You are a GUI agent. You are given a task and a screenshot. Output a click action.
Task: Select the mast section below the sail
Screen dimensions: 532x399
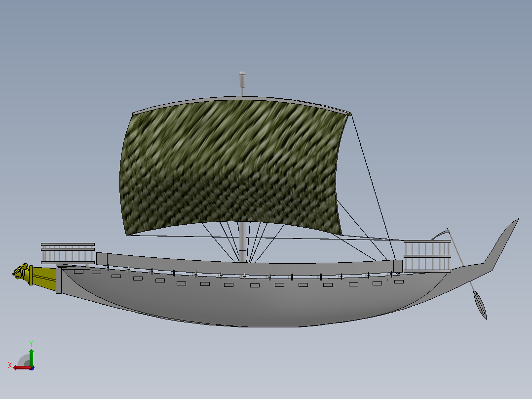(x=242, y=242)
